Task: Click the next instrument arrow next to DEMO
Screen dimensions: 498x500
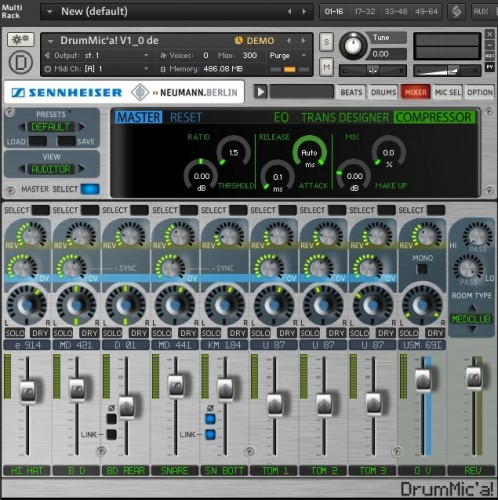Action: pos(303,41)
